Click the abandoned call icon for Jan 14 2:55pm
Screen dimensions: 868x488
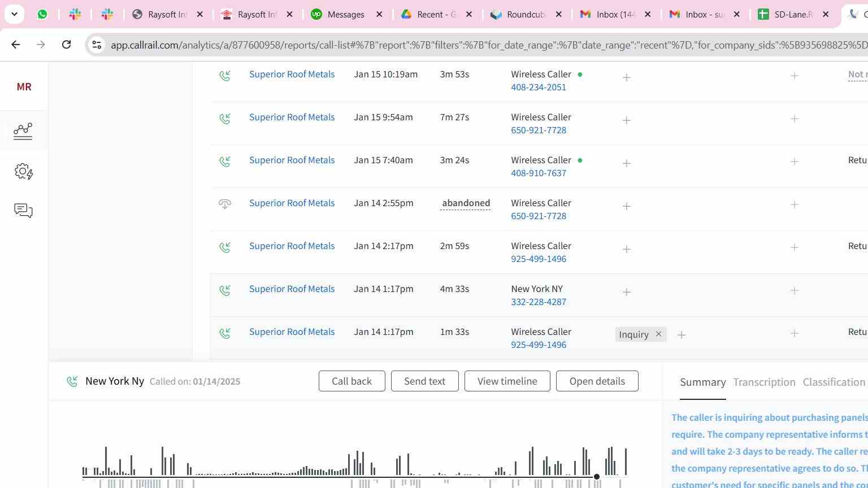tap(225, 204)
